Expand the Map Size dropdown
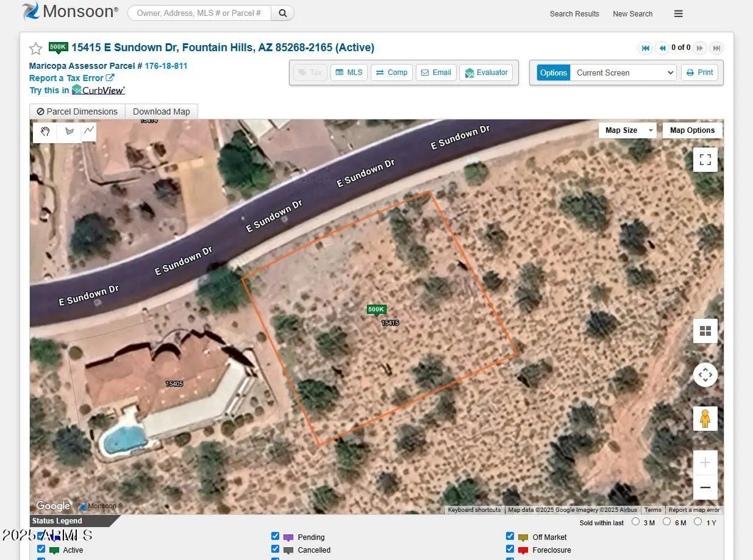 coord(627,130)
